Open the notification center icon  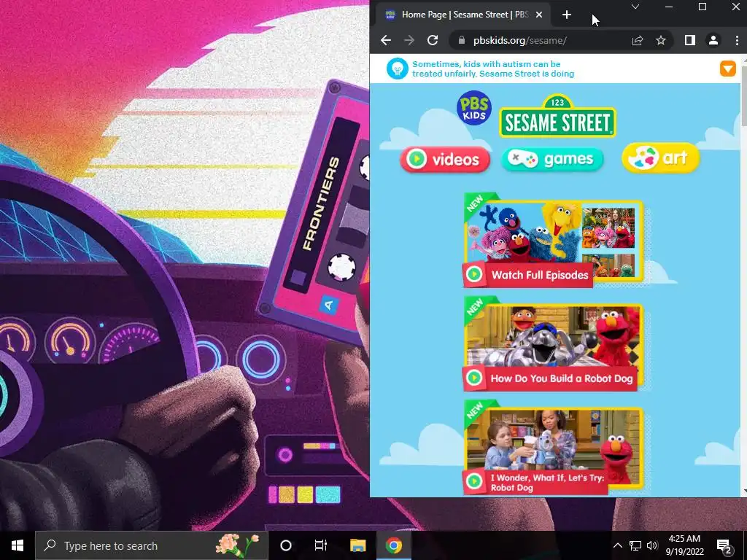coord(724,545)
